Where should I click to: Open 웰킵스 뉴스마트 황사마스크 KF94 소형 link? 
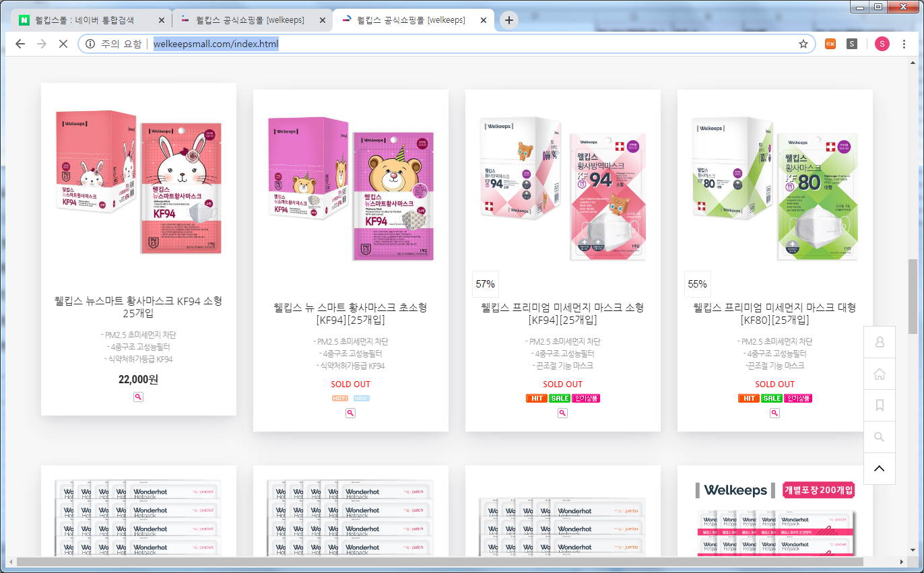(x=139, y=307)
